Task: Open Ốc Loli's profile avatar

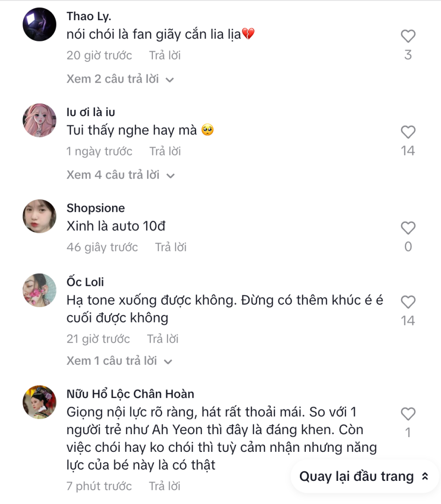Action: 39,290
